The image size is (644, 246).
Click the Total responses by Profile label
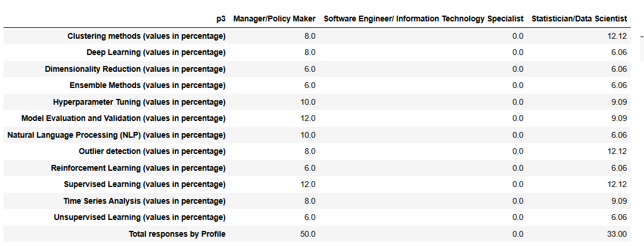coord(177,234)
